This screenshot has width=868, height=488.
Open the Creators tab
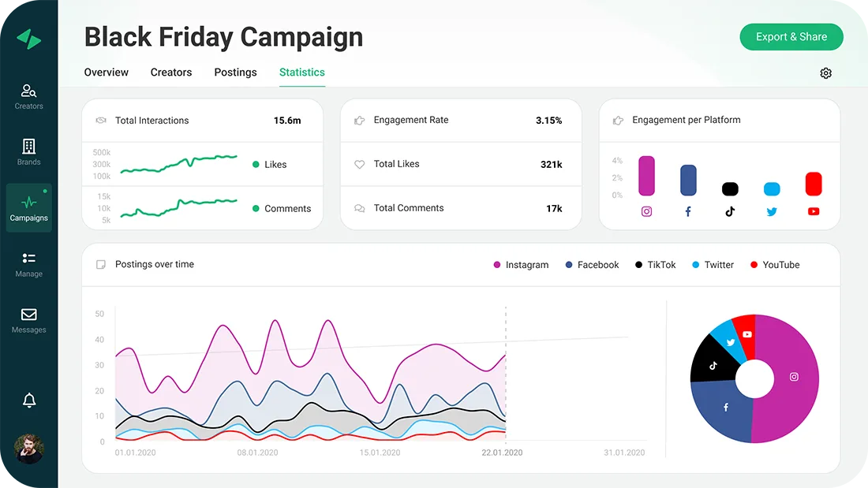(x=171, y=73)
